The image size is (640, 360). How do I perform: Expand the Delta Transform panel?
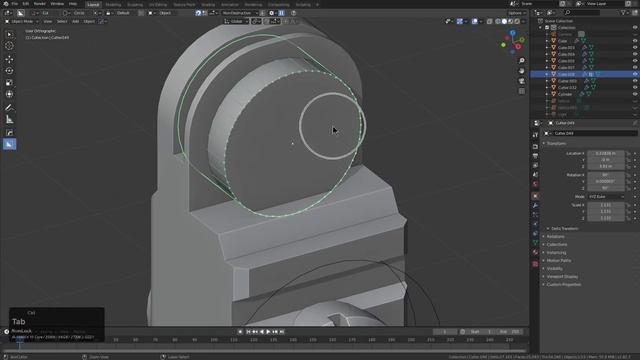coord(564,229)
